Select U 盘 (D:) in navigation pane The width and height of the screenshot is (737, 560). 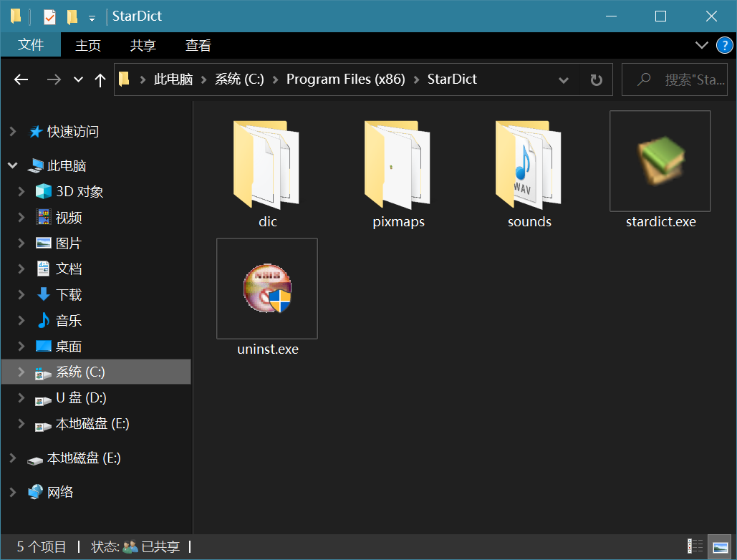[x=81, y=397]
